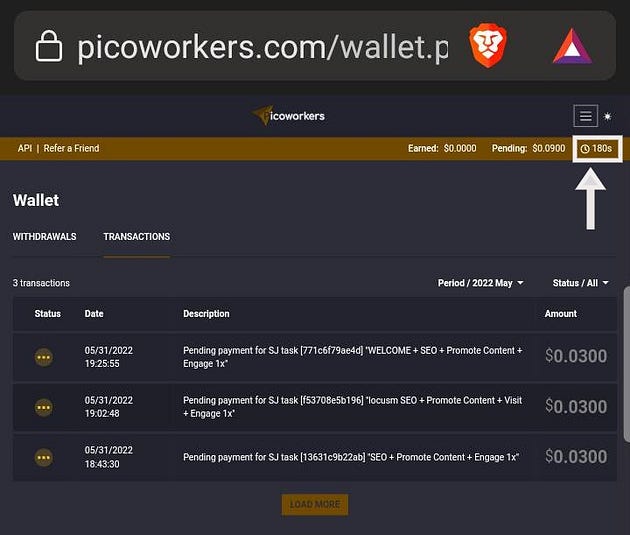
Task: Click the Wallet page heading
Action: tap(36, 200)
